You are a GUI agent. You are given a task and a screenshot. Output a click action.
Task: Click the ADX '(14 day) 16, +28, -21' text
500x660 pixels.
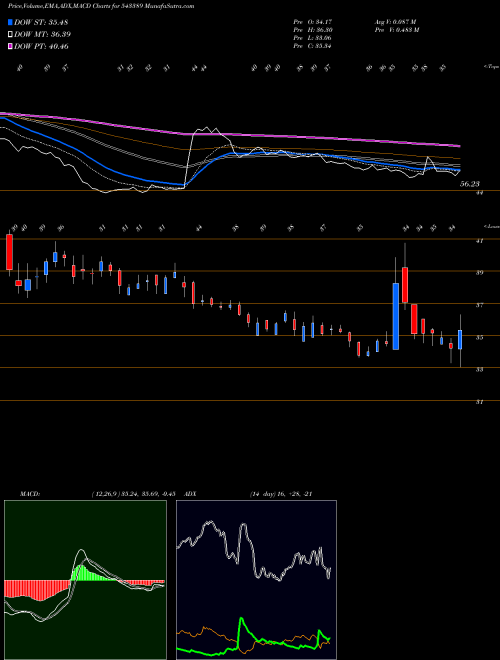(280, 494)
